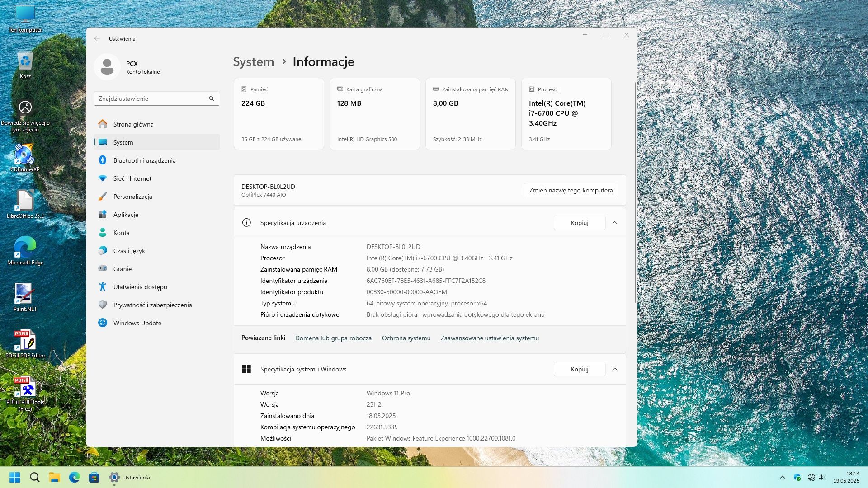Click the Windows logo beside Specyfikacja systemu
The height and width of the screenshot is (488, 868).
pos(246,369)
